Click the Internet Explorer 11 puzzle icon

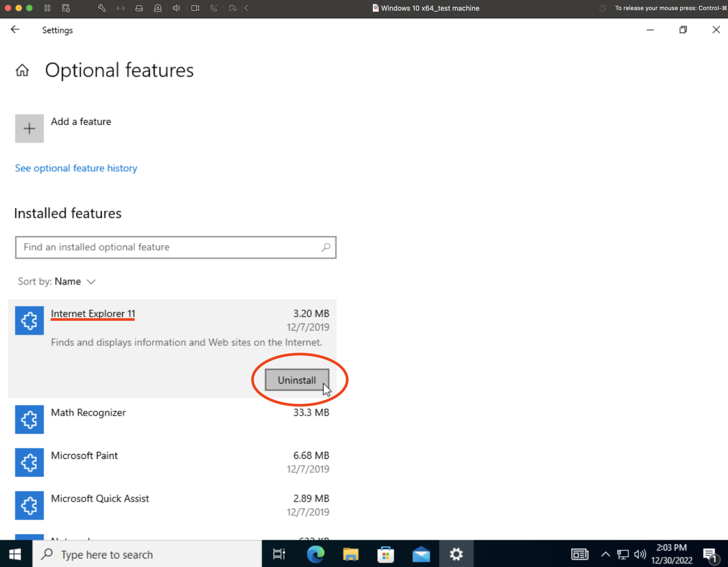coord(29,321)
